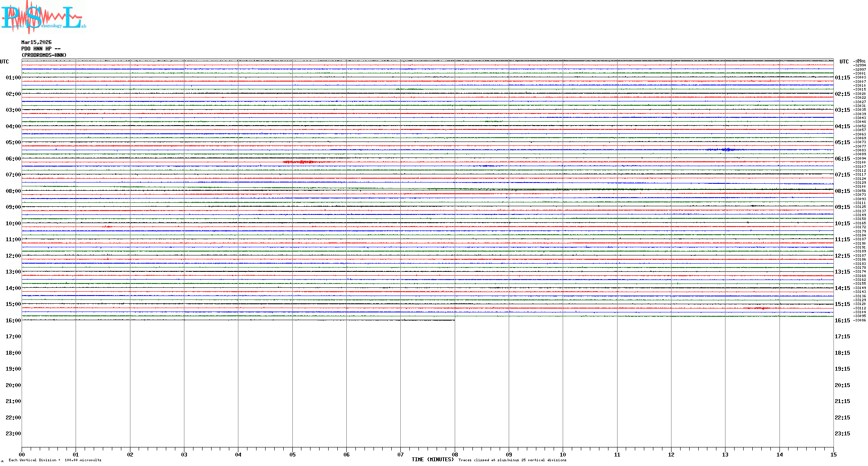Click the minute 00 label on bottom axis
Image resolution: width=868 pixels, height=466 pixels.
point(22,454)
